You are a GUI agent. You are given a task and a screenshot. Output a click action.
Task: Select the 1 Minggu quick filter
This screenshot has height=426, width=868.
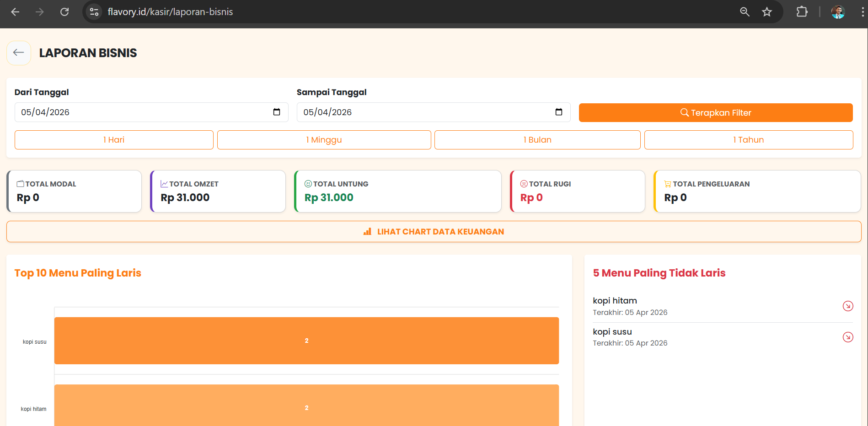[324, 140]
